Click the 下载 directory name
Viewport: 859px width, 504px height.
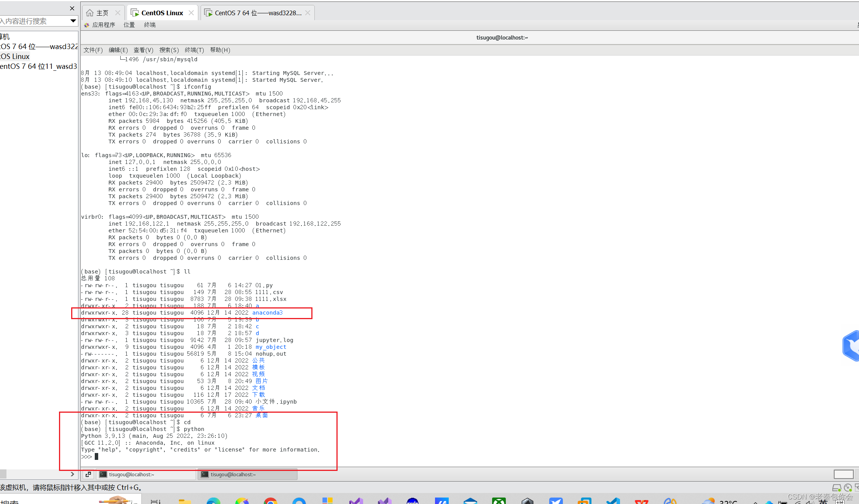click(x=258, y=395)
